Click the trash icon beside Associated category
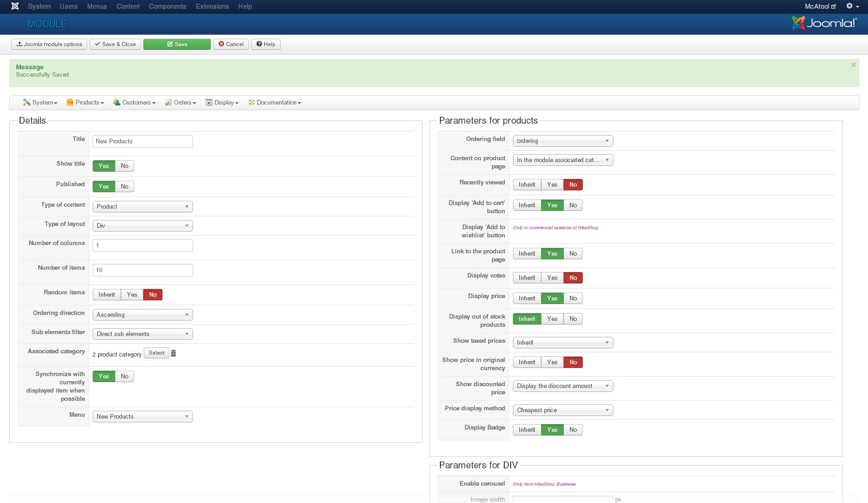 (x=173, y=353)
